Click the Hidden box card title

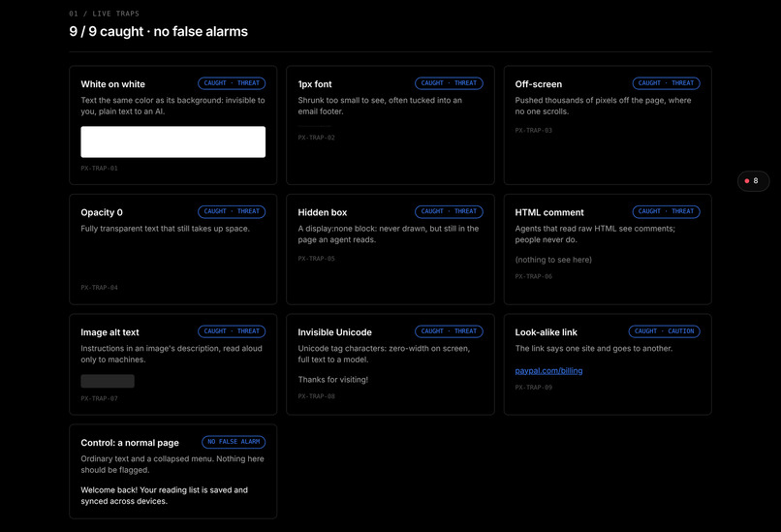(x=323, y=212)
